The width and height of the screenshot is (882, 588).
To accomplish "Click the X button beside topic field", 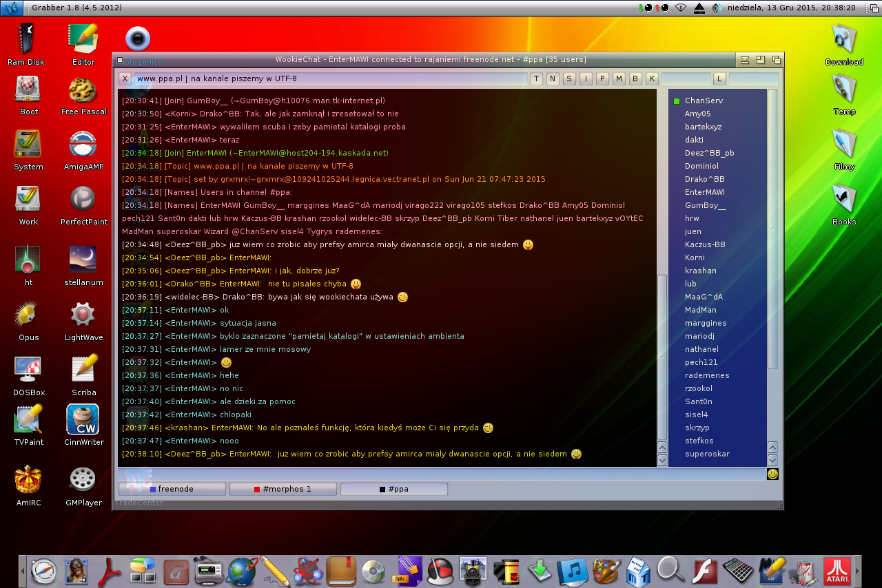I will coord(125,78).
